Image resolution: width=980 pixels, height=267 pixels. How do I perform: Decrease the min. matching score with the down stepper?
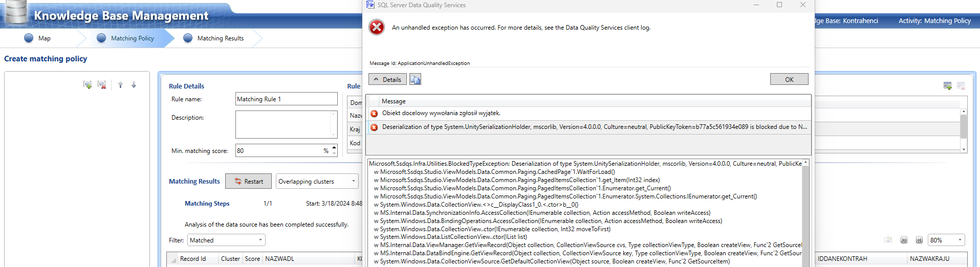coord(334,153)
